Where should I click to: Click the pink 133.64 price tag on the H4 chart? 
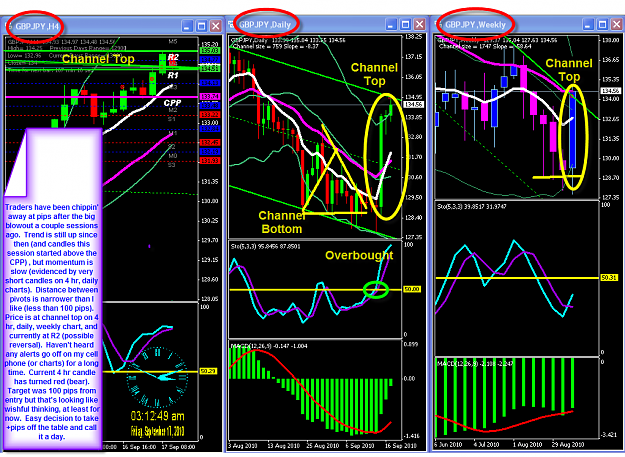(210, 97)
